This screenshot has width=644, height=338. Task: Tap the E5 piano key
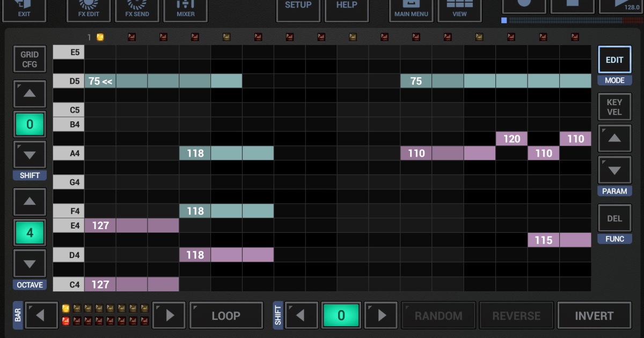68,52
